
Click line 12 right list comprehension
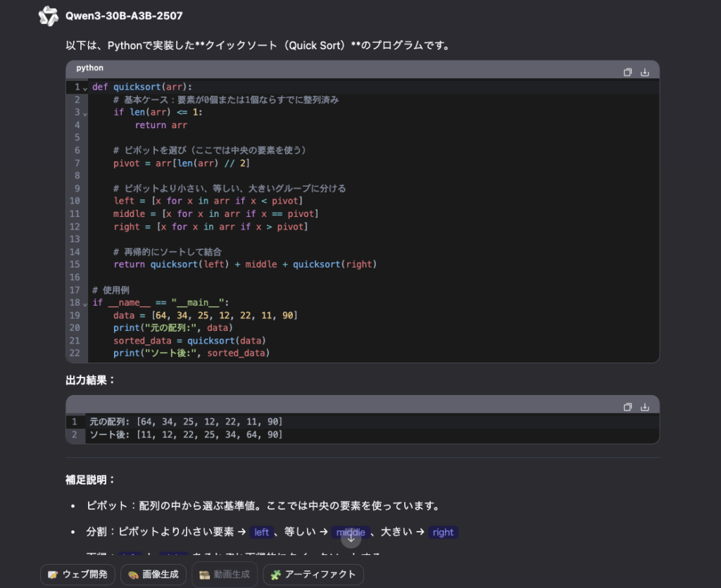click(x=210, y=227)
